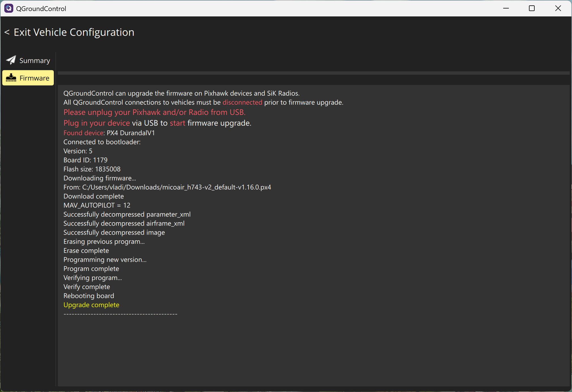Minimize the QGroundControl window
This screenshot has width=572, height=392.
tap(506, 8)
